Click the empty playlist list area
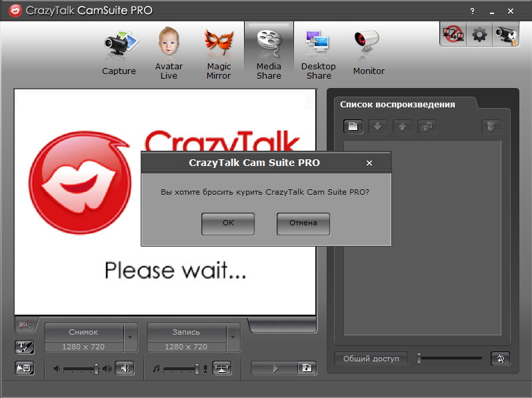Screen dimensions: 532x398 click(423, 237)
